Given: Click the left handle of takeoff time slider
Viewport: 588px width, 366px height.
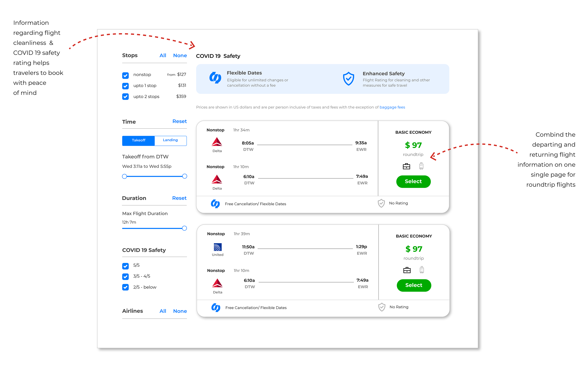Looking at the screenshot, I should (124, 176).
